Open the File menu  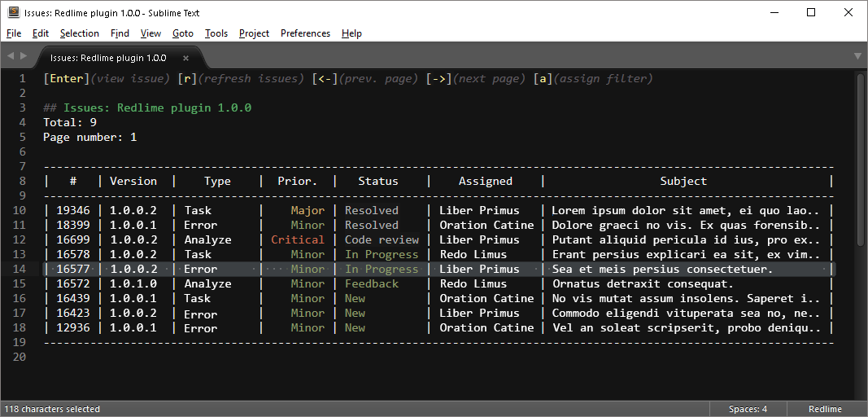tap(14, 33)
